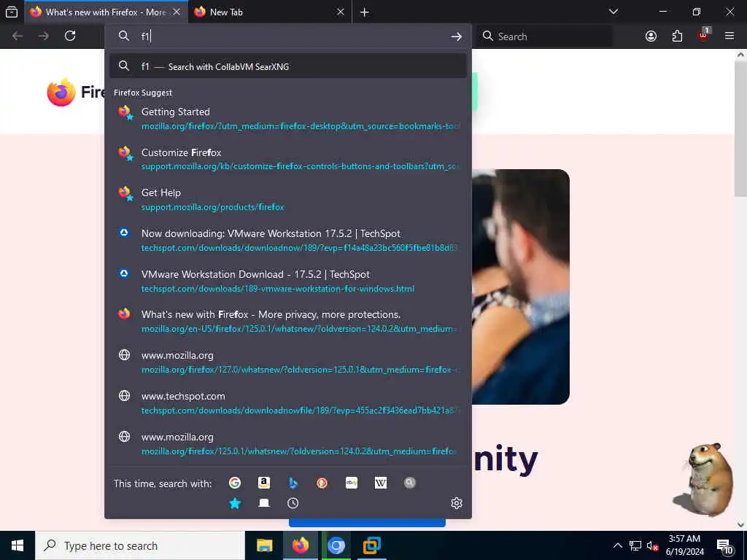Screen dimensions: 747x560
Task: Open Now downloading VMware Workstation suggestion
Action: pos(287,241)
